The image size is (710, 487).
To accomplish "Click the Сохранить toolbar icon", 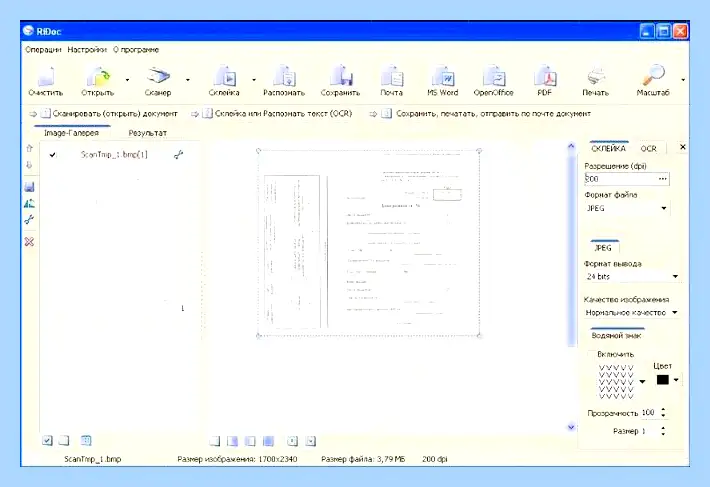I will [x=341, y=76].
